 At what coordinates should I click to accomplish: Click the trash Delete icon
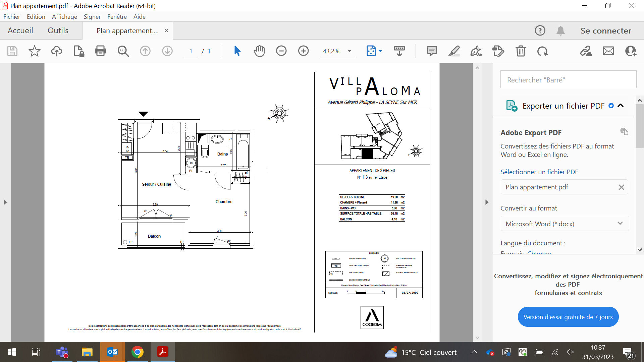point(521,51)
